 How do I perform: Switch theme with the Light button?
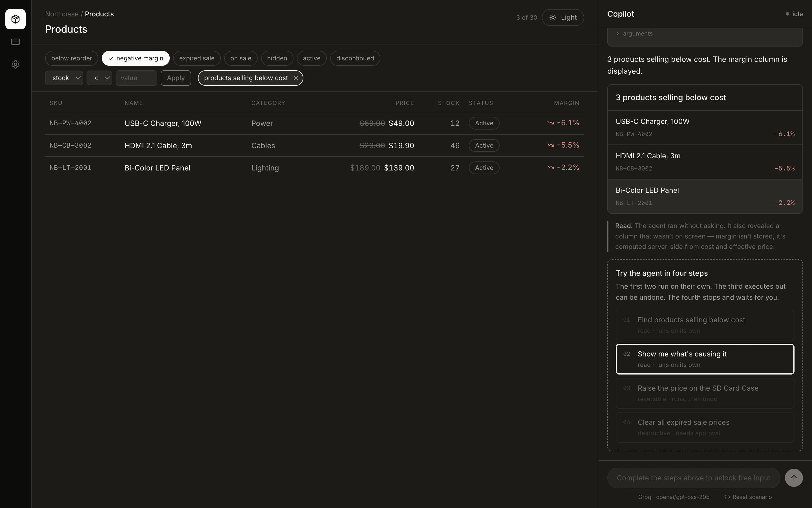(x=563, y=17)
